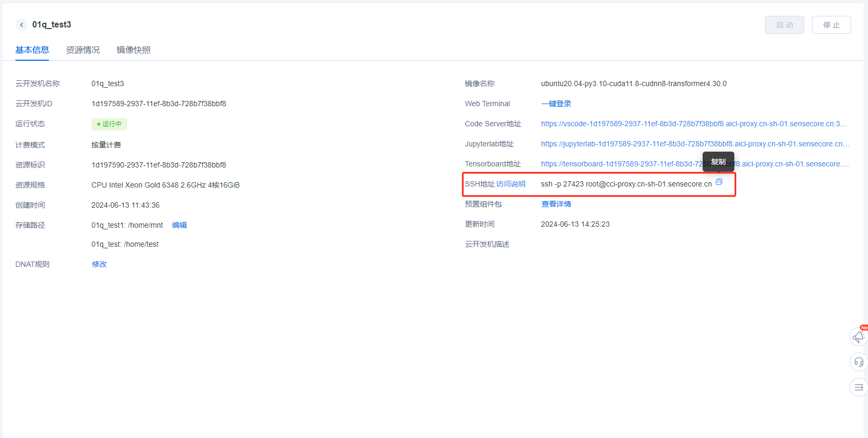
Task: Click the update time 2024-06-13 14:25:23
Action: click(x=575, y=224)
